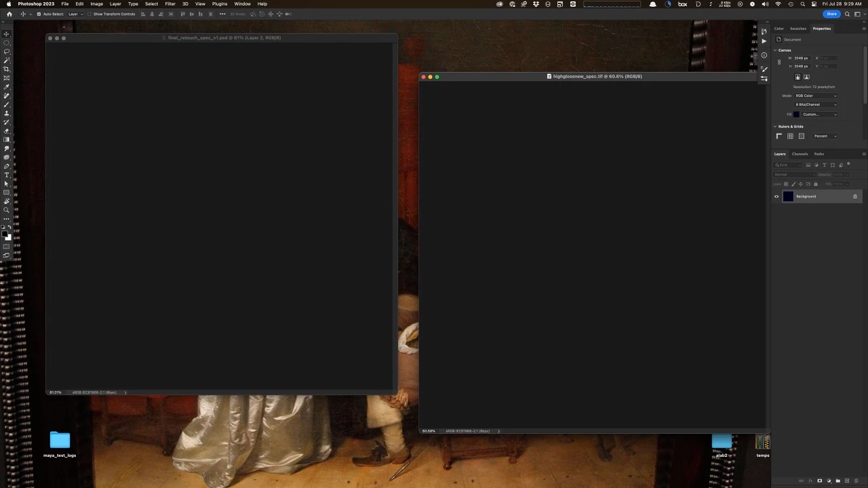Click the blue Share button
The height and width of the screenshot is (488, 868).
tap(831, 14)
